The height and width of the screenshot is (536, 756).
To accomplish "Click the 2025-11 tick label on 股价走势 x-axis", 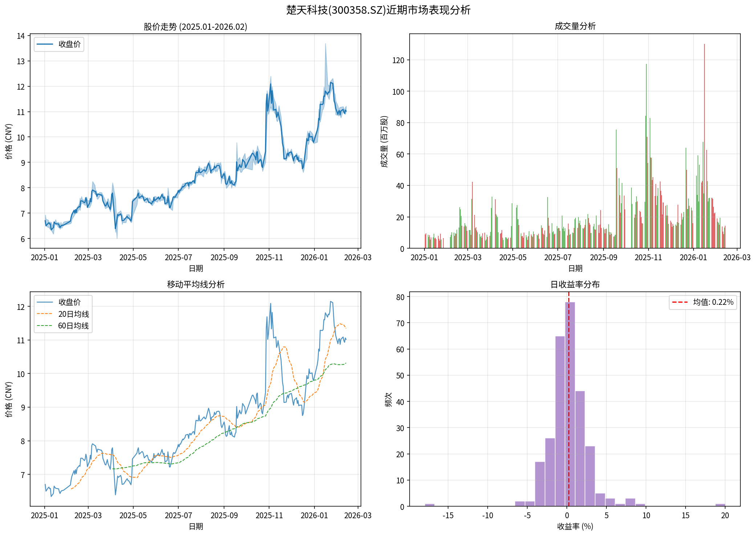I will [269, 257].
